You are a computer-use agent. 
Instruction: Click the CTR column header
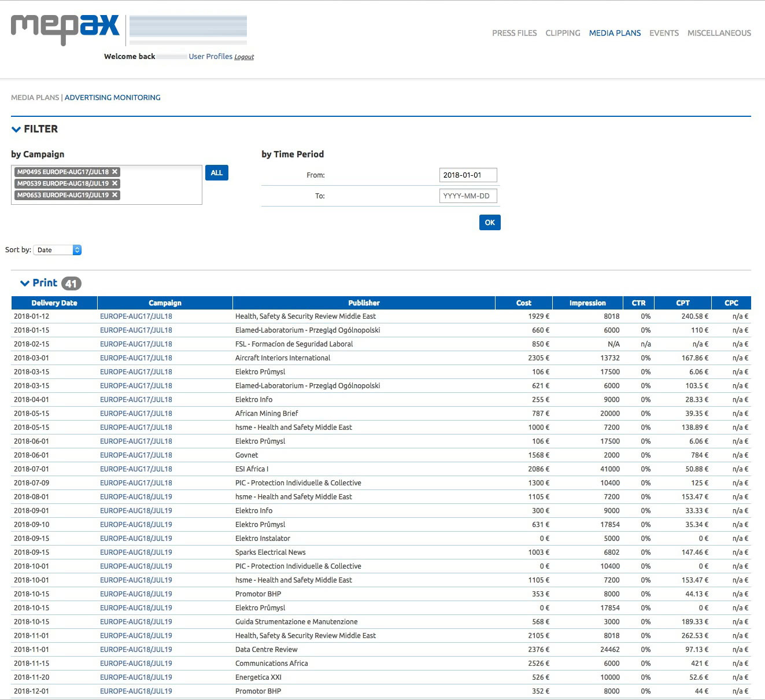click(x=638, y=303)
